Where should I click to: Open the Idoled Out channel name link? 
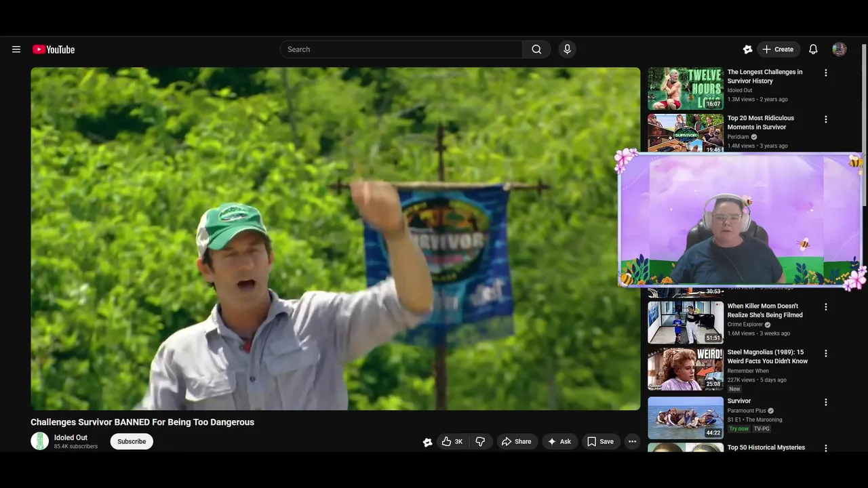click(71, 438)
